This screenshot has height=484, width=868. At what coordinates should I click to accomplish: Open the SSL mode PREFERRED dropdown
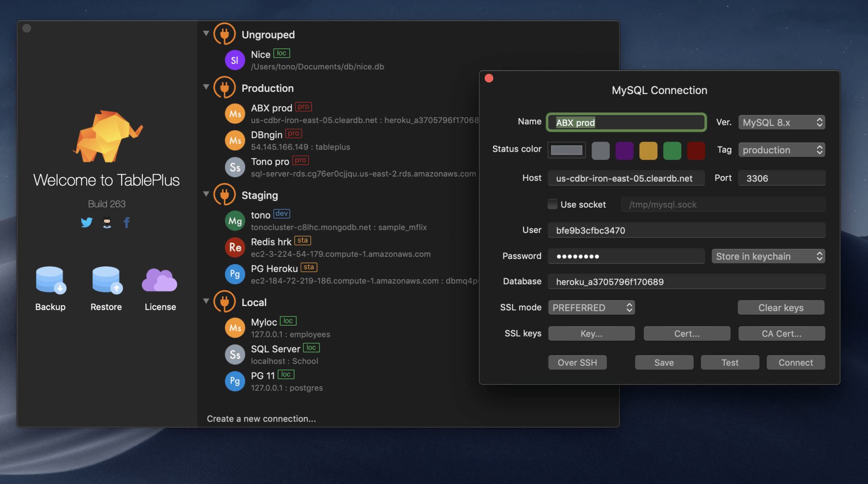(x=592, y=307)
